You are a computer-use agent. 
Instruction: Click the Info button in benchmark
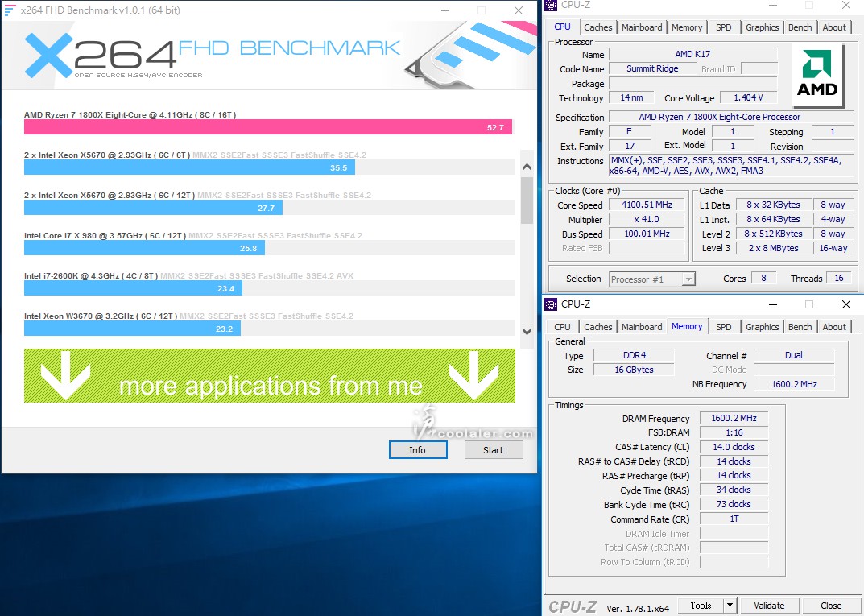pyautogui.click(x=418, y=450)
